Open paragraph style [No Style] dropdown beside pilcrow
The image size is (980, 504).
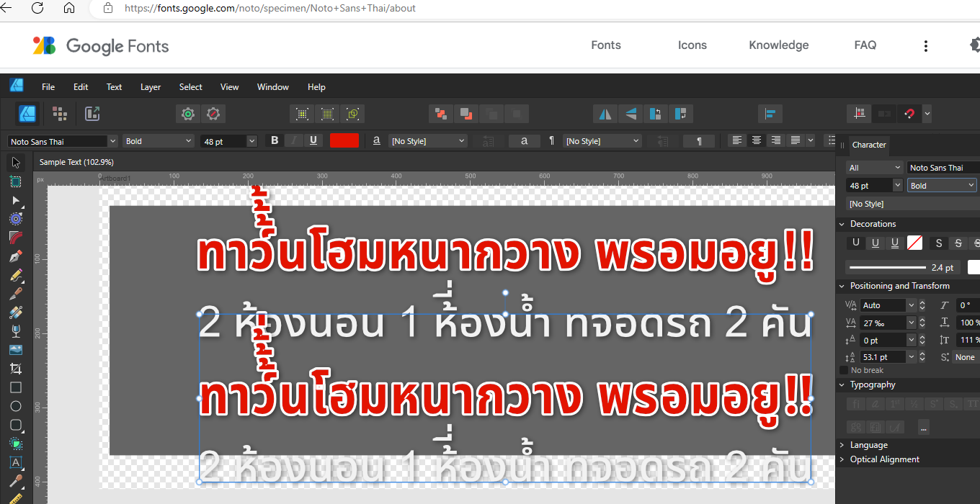tap(602, 141)
